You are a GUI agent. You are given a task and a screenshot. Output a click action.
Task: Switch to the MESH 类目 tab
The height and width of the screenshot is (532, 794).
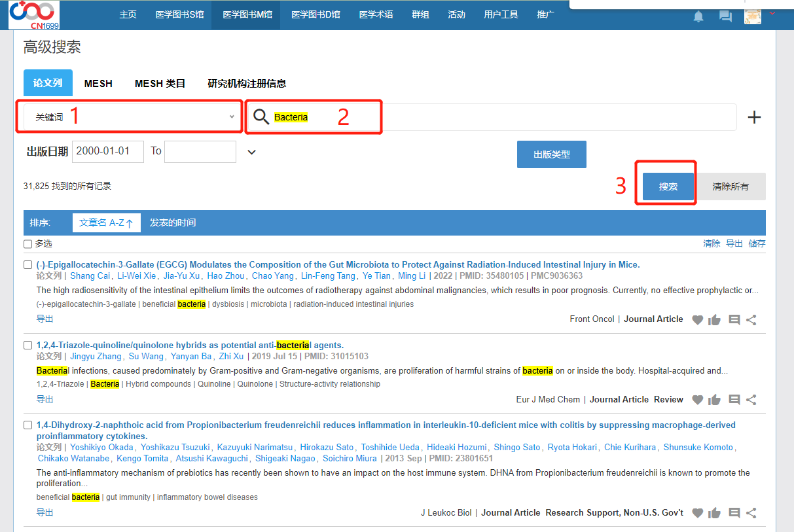[160, 84]
